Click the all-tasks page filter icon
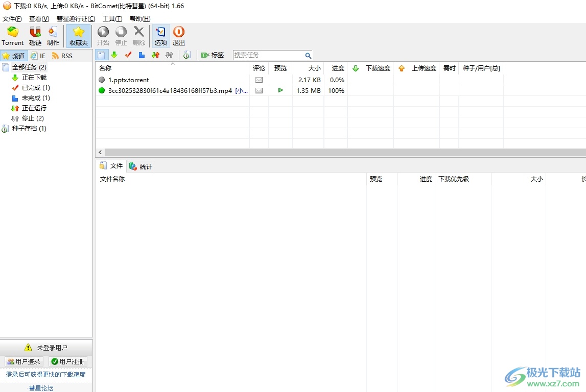This screenshot has height=392, width=586. pos(101,55)
